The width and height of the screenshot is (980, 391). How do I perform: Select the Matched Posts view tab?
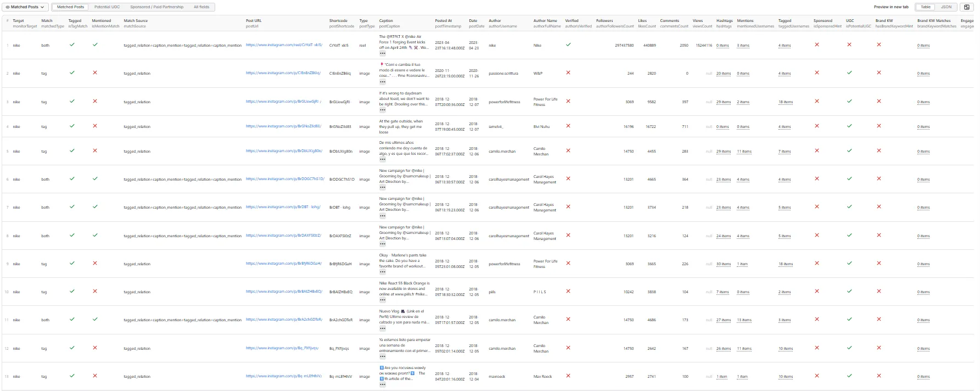click(70, 7)
